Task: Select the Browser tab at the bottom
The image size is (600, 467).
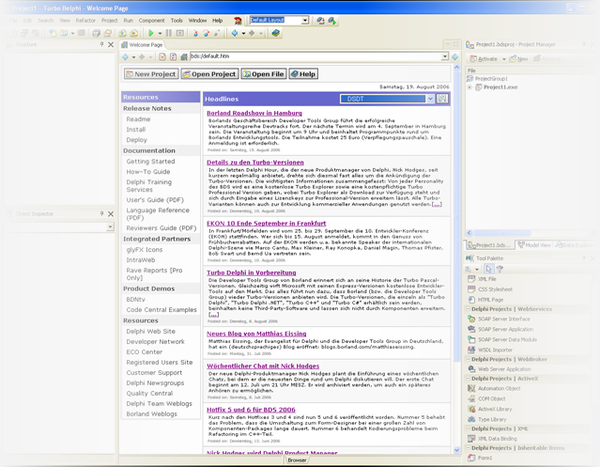Action: [297, 460]
